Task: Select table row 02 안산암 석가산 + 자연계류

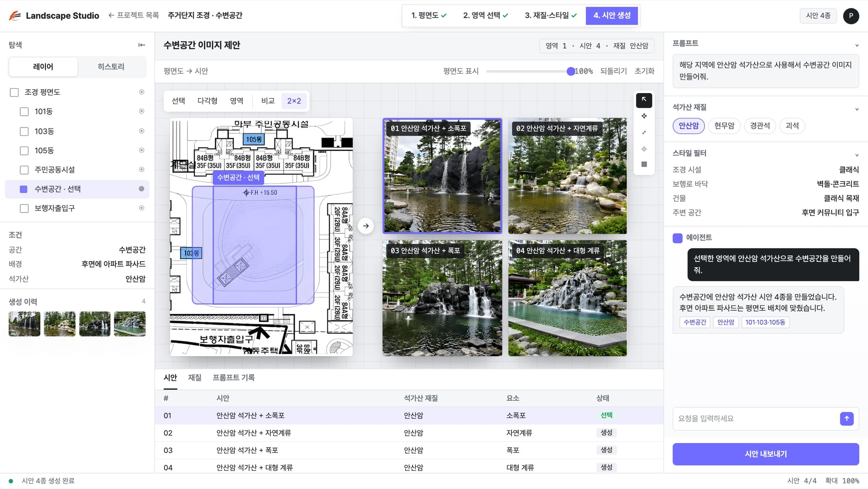Action: [x=409, y=433]
